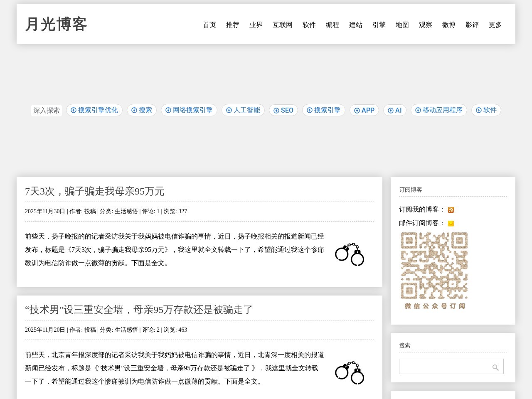
Task: Click the SEO explore tag
Action: [283, 110]
